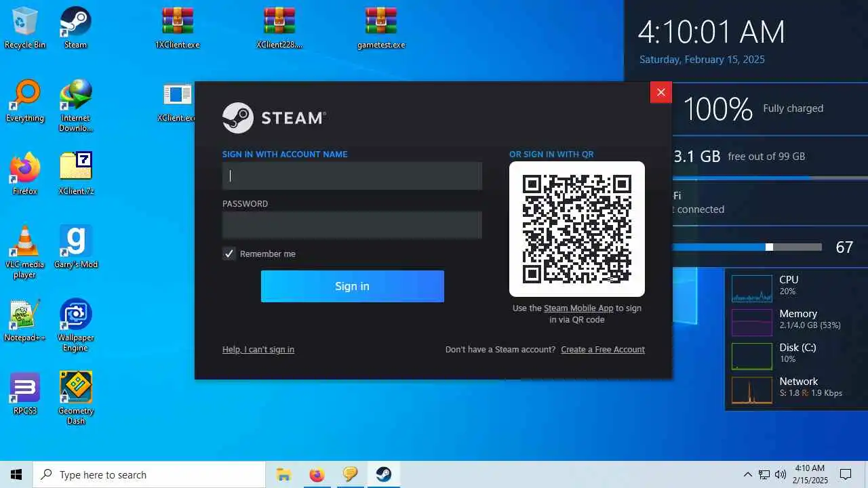The width and height of the screenshot is (868, 488).
Task: Adjust the volume slider at 67
Action: click(x=769, y=247)
